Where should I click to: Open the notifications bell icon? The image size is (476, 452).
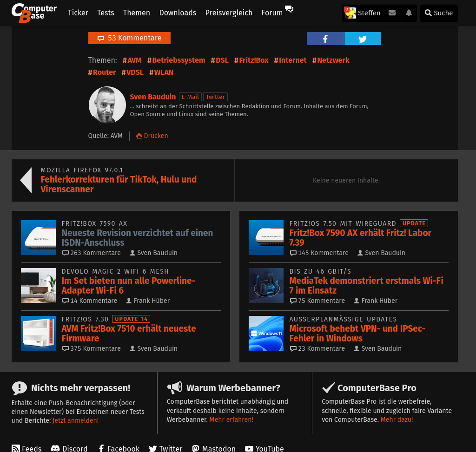point(409,13)
